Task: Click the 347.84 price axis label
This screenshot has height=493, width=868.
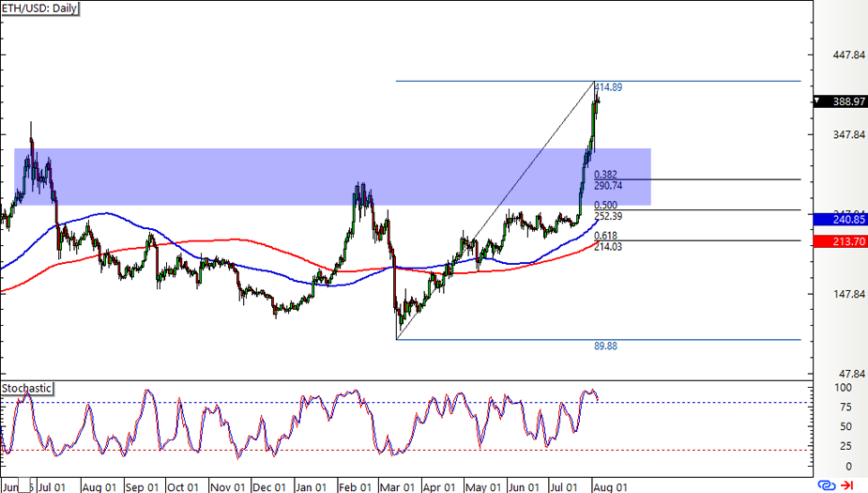Action: [848, 134]
